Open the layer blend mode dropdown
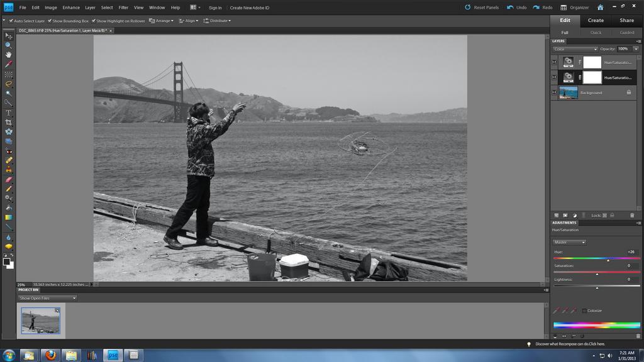Screen dimensions: 644x362 [x=575, y=49]
